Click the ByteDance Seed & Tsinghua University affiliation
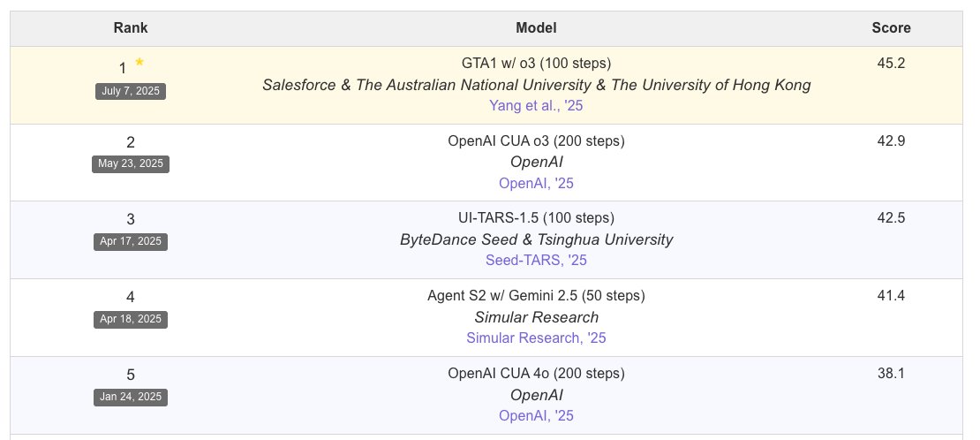980x440 pixels. (x=536, y=239)
